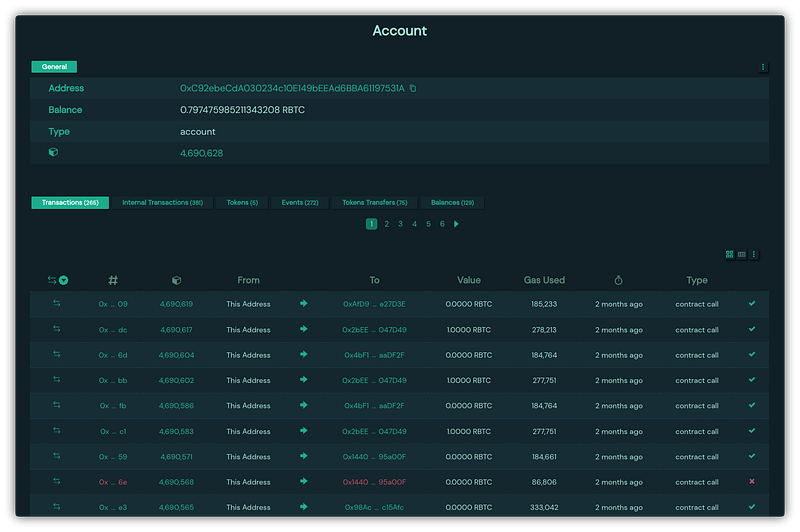Open the failed transaction hash ending 6e
The image size is (800, 532).
click(x=113, y=482)
